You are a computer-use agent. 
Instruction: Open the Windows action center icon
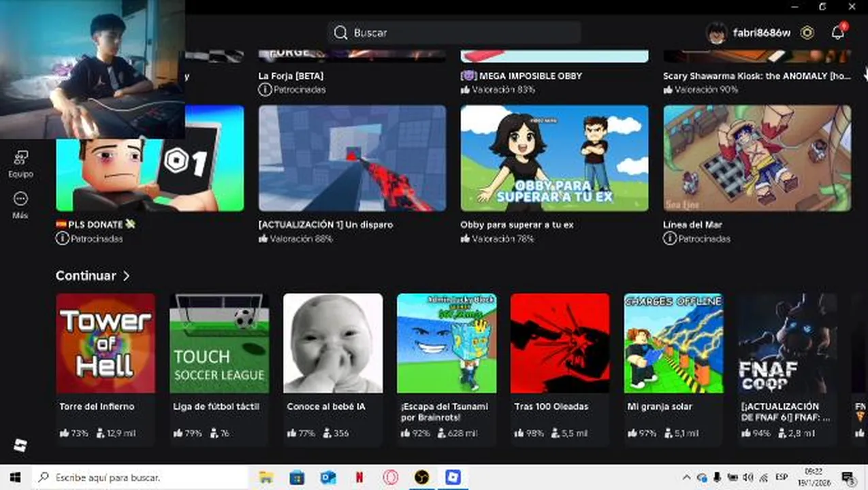848,478
